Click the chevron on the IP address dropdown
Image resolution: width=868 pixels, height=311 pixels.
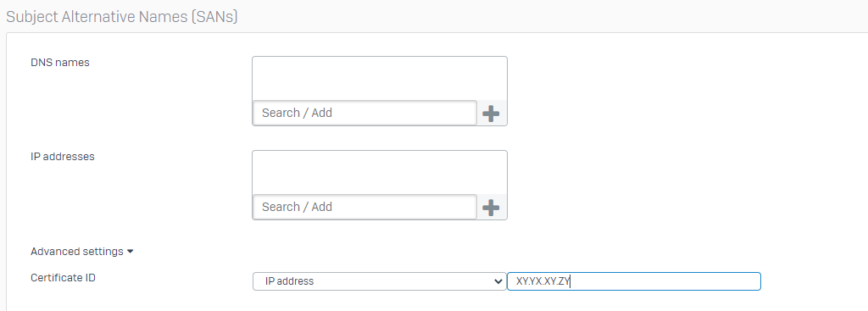point(497,281)
